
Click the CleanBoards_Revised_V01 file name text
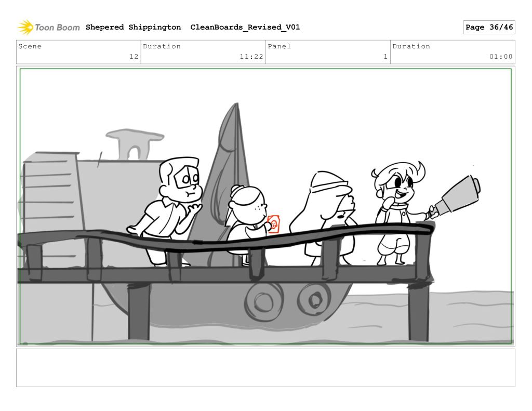[245, 28]
